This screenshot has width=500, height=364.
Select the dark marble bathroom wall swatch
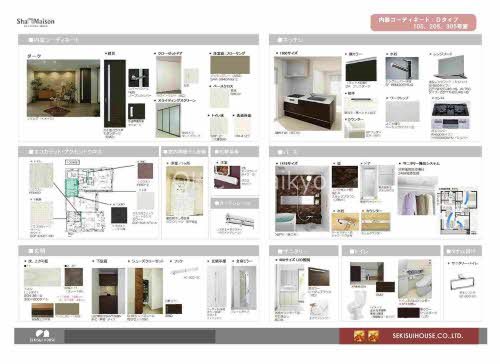345,177
